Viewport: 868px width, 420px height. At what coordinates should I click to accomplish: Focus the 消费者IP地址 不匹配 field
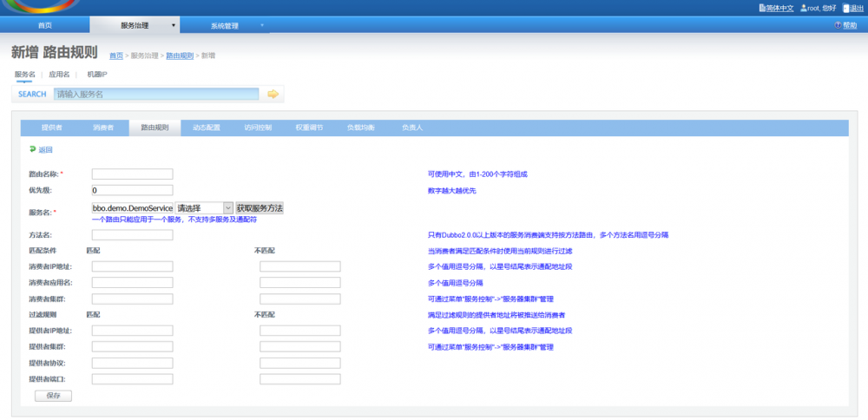coord(300,266)
